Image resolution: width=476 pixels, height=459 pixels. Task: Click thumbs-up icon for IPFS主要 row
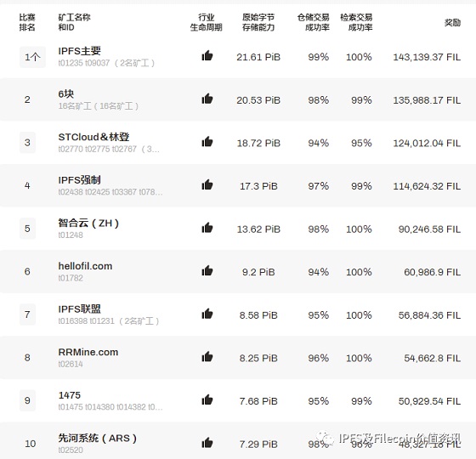tap(207, 56)
